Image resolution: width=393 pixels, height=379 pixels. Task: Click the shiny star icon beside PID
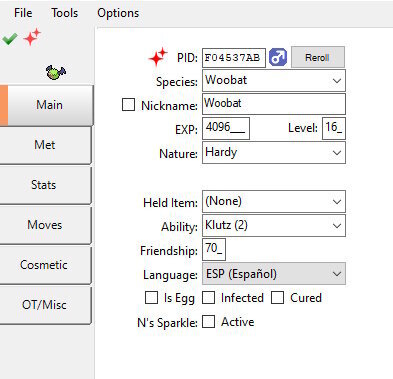pyautogui.click(x=158, y=56)
